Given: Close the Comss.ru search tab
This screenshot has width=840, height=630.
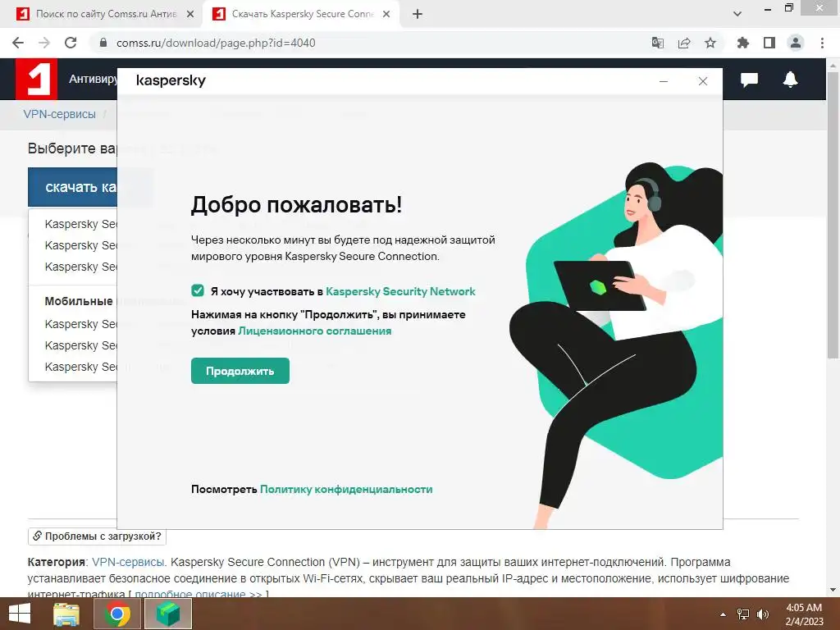Looking at the screenshot, I should (x=190, y=14).
